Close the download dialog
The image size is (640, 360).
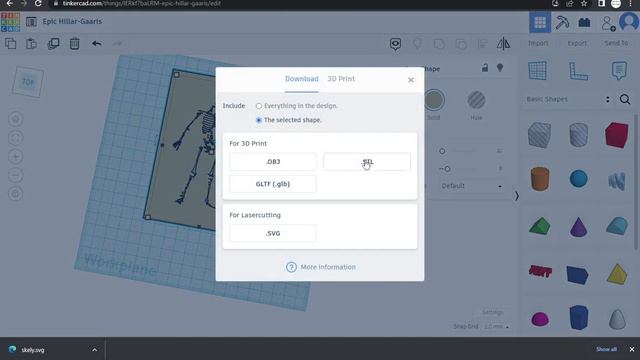click(x=411, y=80)
